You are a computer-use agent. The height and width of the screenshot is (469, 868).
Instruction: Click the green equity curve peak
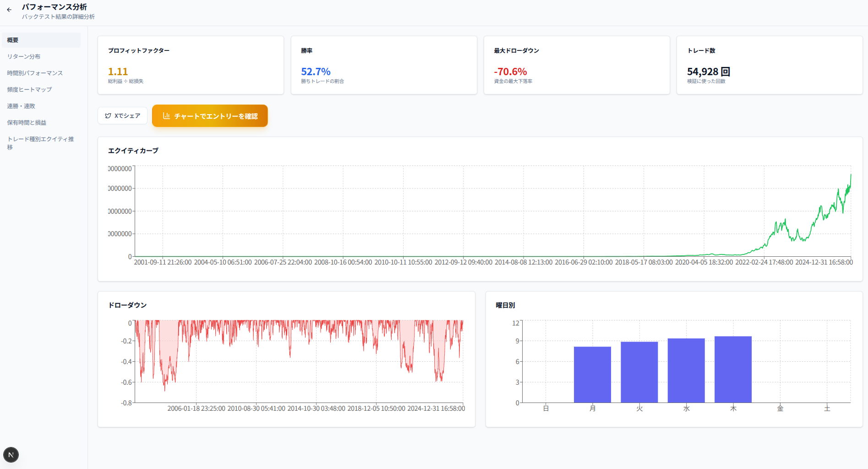pyautogui.click(x=851, y=175)
